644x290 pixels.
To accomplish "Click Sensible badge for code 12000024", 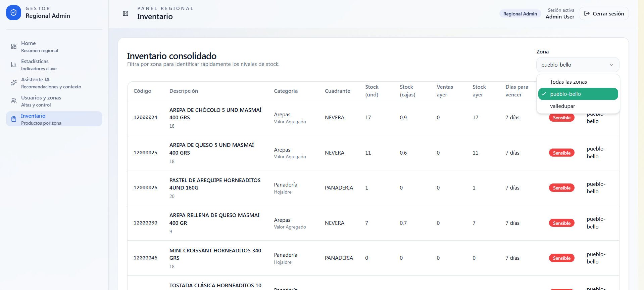I will click(561, 118).
